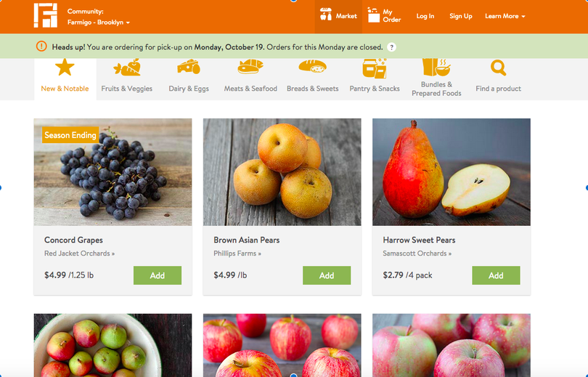Expand the Farmigo - Brooklyn community dropdown
588x377 pixels.
coord(98,23)
